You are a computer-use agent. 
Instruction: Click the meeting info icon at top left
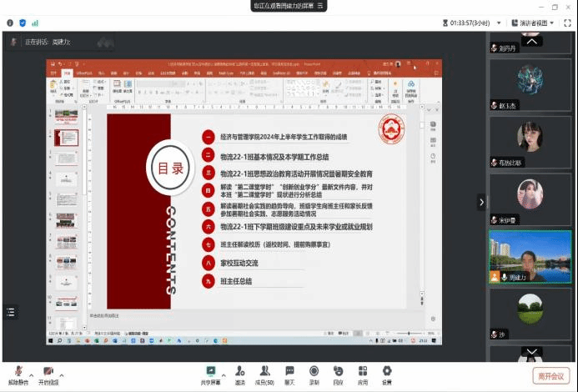click(9, 23)
